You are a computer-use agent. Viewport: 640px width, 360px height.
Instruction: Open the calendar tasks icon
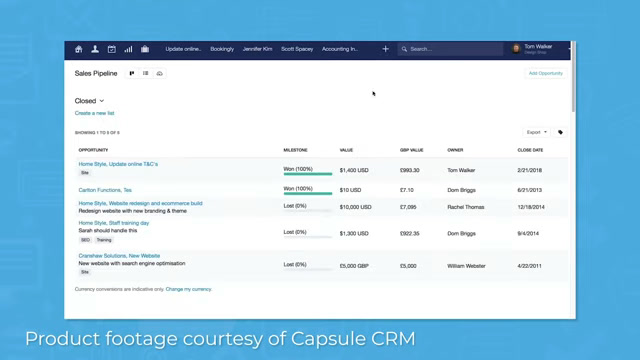click(111, 49)
